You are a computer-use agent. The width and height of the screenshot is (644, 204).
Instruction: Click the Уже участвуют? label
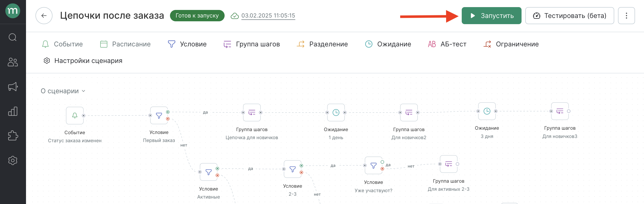pos(374,191)
